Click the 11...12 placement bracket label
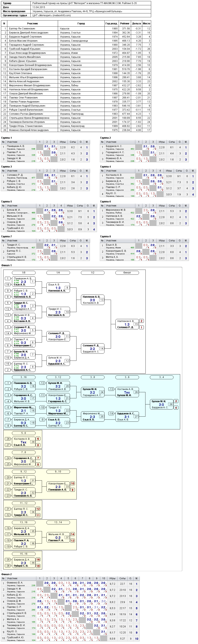The width and height of the screenshot is (198, 644). click(24, 503)
